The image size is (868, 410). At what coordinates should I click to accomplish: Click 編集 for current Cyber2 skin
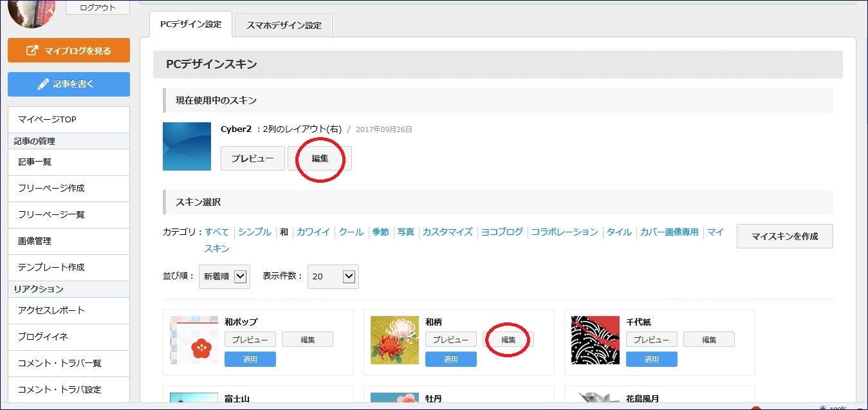point(320,158)
